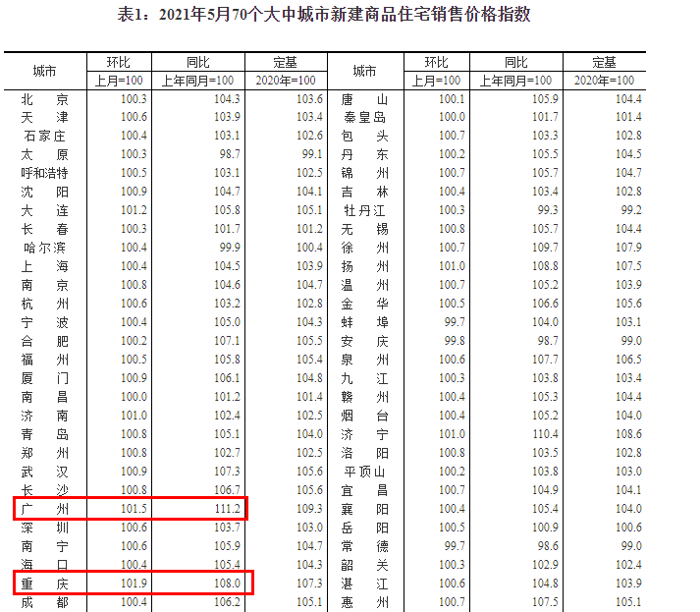Click 重庆's 环比 value 101.9
Viewport: 700px width, 612px height.
click(x=134, y=584)
